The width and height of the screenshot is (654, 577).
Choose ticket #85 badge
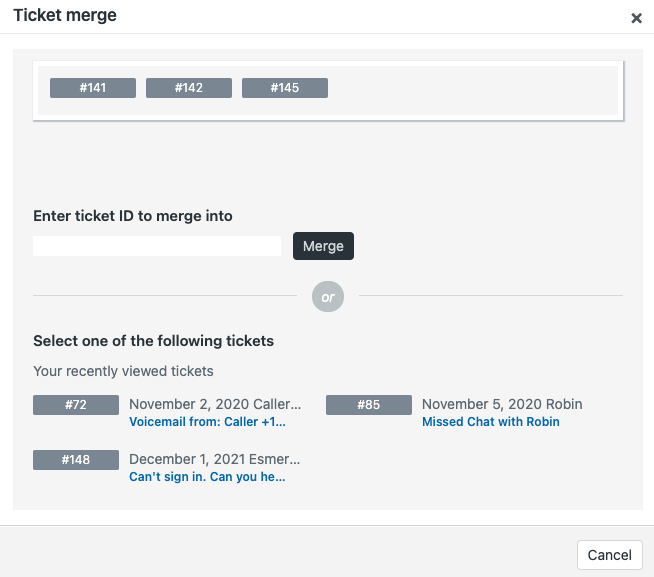[369, 405]
